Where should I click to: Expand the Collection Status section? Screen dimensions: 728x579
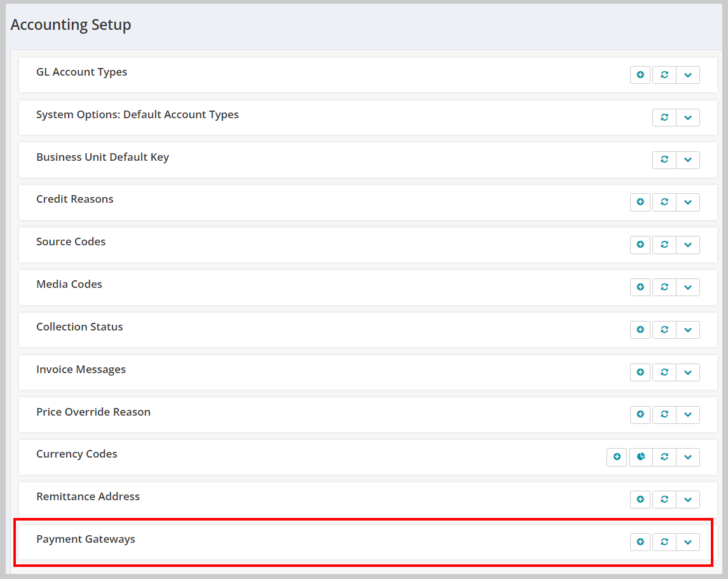tap(688, 330)
